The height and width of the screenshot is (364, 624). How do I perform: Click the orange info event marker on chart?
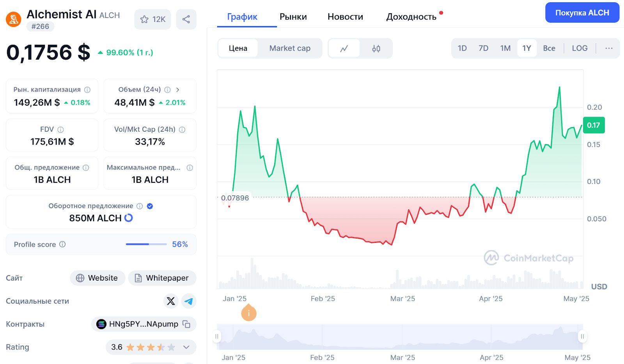coord(249,313)
